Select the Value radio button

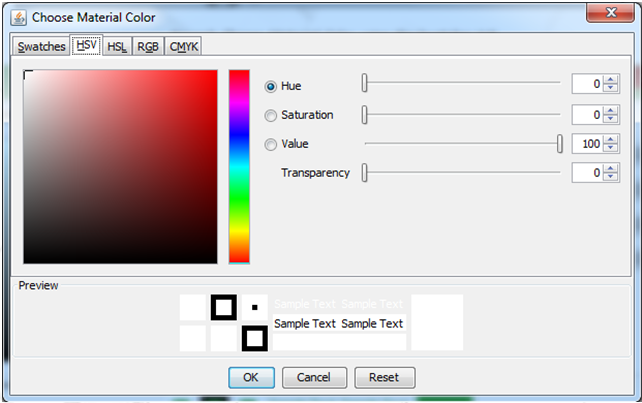(x=271, y=145)
